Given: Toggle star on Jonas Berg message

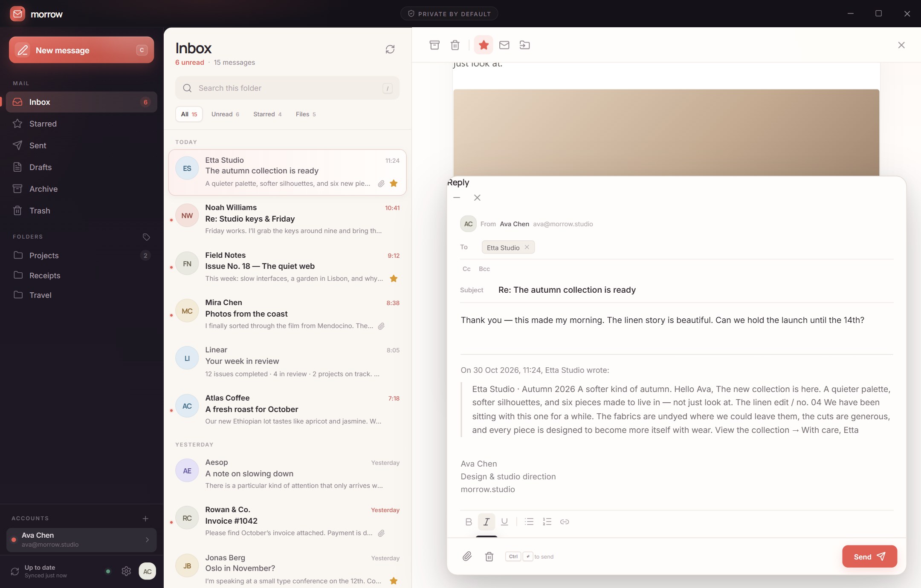Looking at the screenshot, I should tap(394, 581).
